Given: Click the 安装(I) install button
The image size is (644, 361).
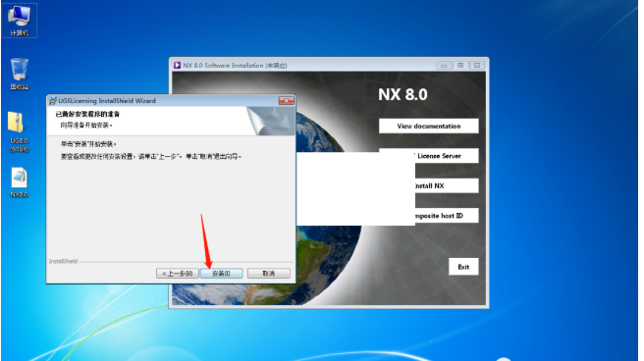Looking at the screenshot, I should [222, 274].
